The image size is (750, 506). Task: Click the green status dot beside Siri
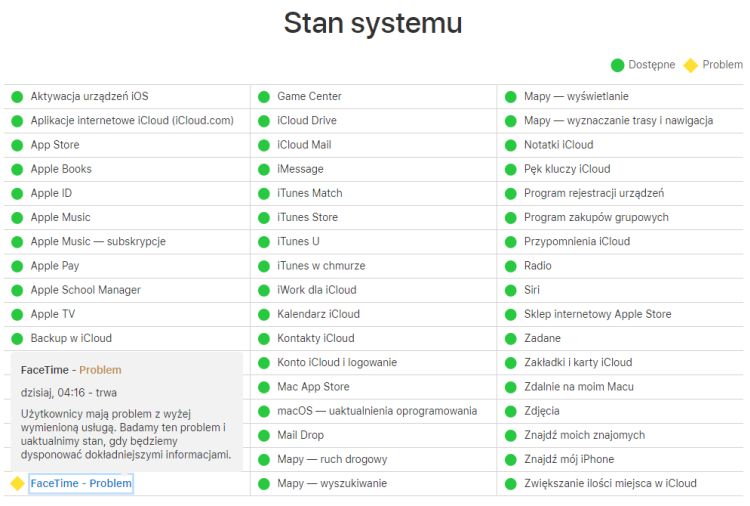[510, 290]
